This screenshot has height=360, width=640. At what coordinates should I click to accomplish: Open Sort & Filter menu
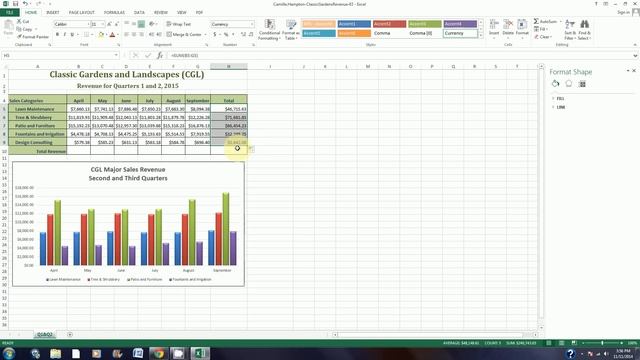coord(570,29)
